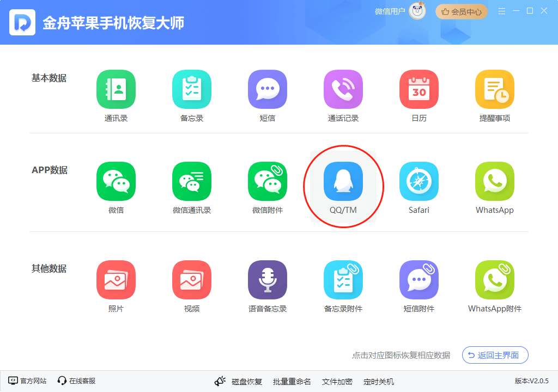Open 短信 text message recovery
Image resolution: width=558 pixels, height=392 pixels.
pos(268,89)
